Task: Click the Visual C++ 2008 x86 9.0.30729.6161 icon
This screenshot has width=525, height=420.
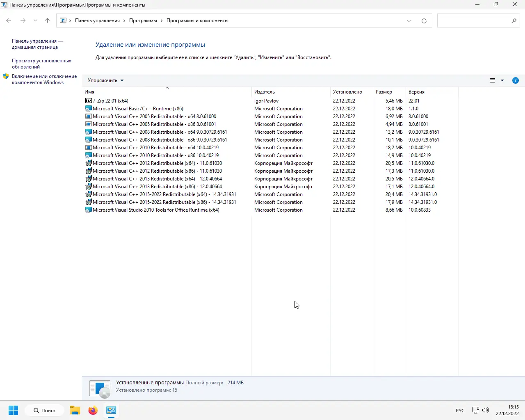Action: coord(88,140)
